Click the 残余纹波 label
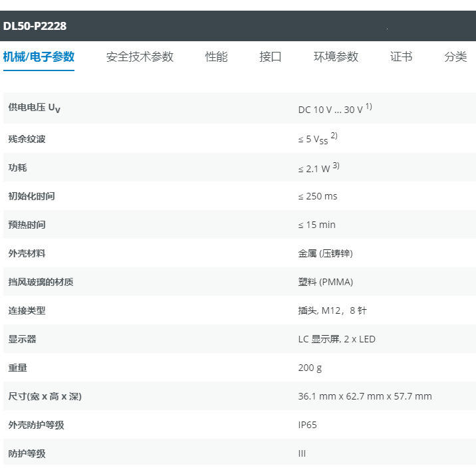The image size is (476, 476). point(27,139)
